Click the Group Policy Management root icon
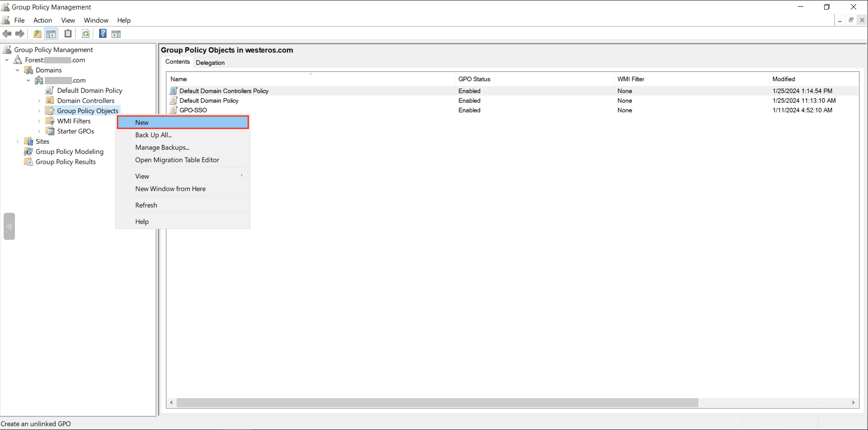 pos(7,49)
